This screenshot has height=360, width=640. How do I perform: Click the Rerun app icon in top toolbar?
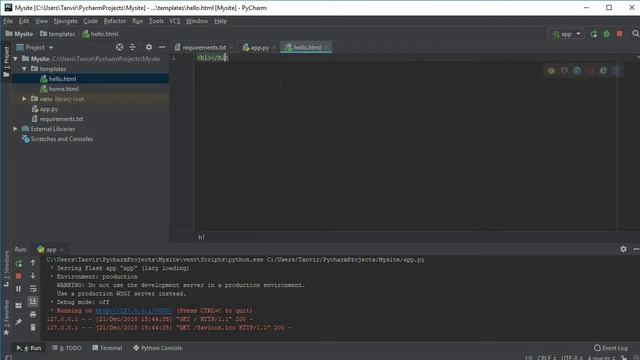[x=594, y=34]
